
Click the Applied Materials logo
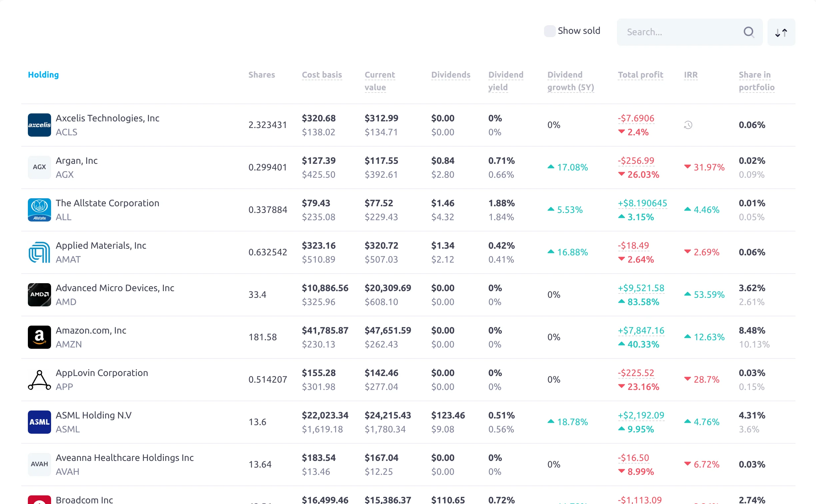(x=39, y=252)
